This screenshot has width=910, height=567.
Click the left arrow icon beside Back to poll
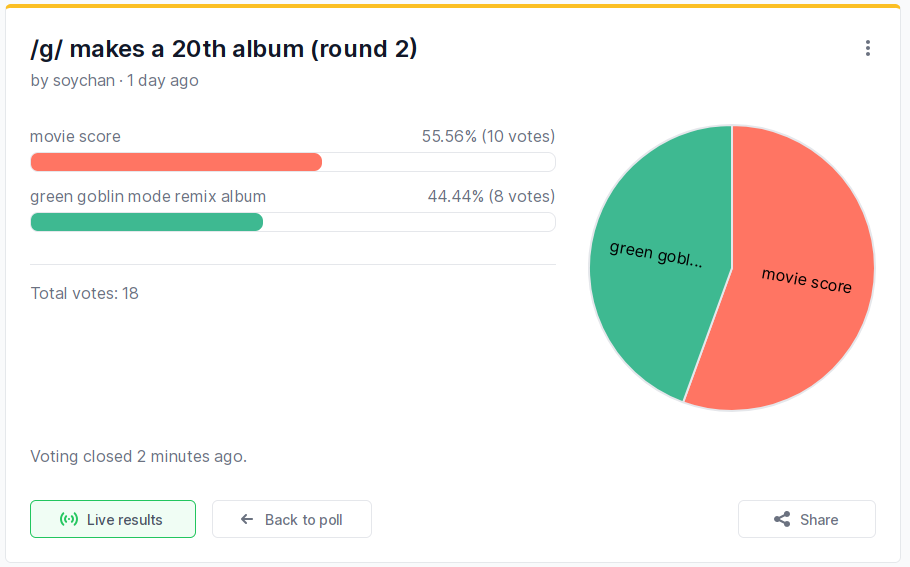point(247,520)
